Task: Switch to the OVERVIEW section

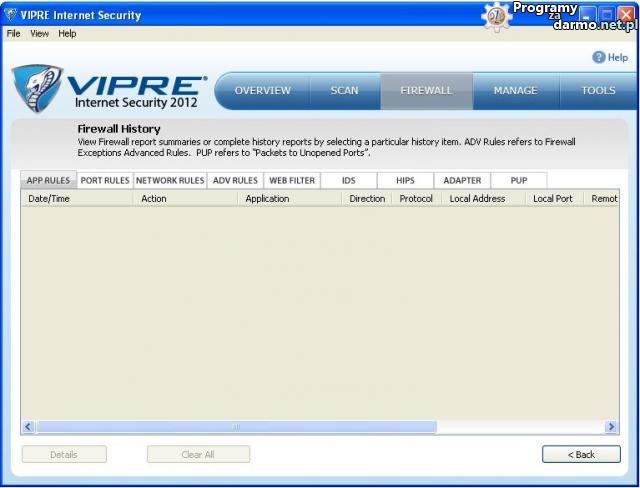Action: 262,91
